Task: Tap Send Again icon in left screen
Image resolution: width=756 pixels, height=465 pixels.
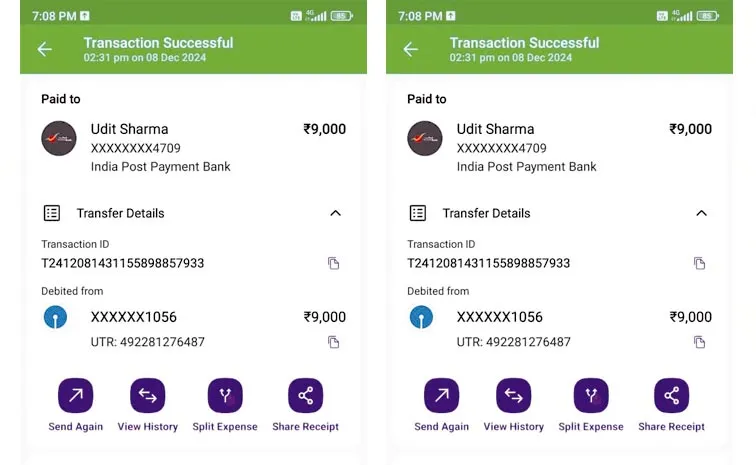Action: click(75, 396)
